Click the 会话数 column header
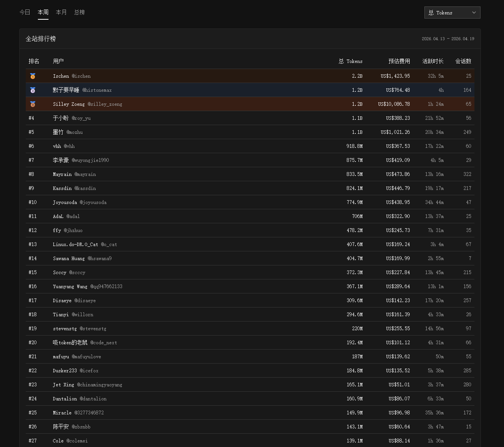This screenshot has width=504, height=447. [x=463, y=61]
